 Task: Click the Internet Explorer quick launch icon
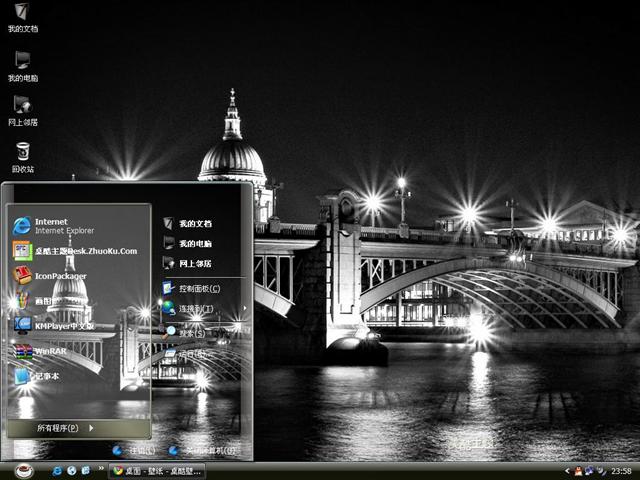click(58, 471)
